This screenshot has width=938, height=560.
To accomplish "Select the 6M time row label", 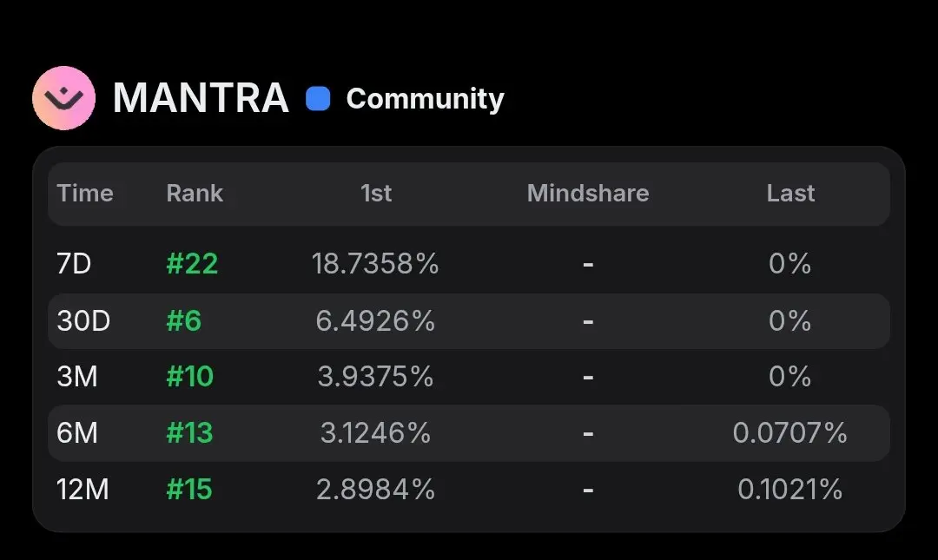I will 77,432.
